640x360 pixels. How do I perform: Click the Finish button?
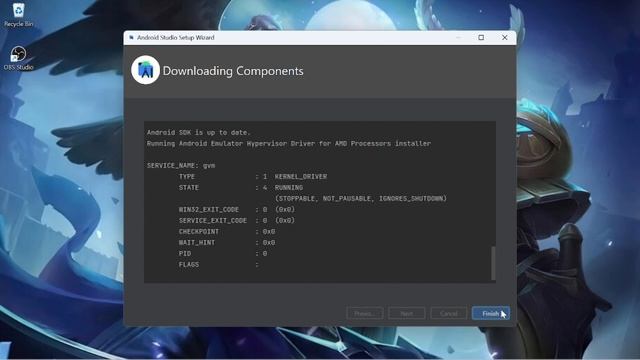(x=491, y=313)
